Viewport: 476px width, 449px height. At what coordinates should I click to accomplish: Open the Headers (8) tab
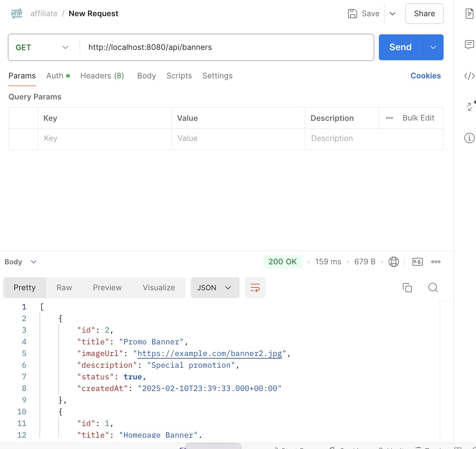[102, 76]
